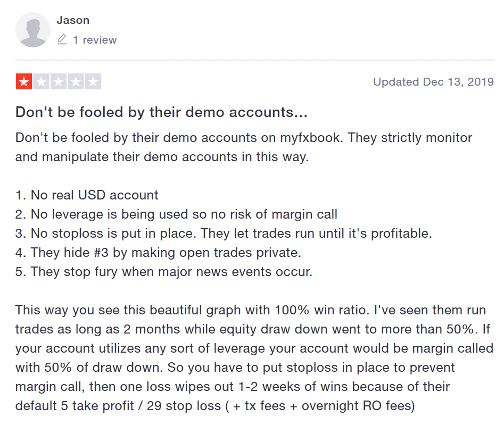The image size is (504, 425).
Task: Click the Updated Dec 13, 2019 date
Action: coord(433,81)
